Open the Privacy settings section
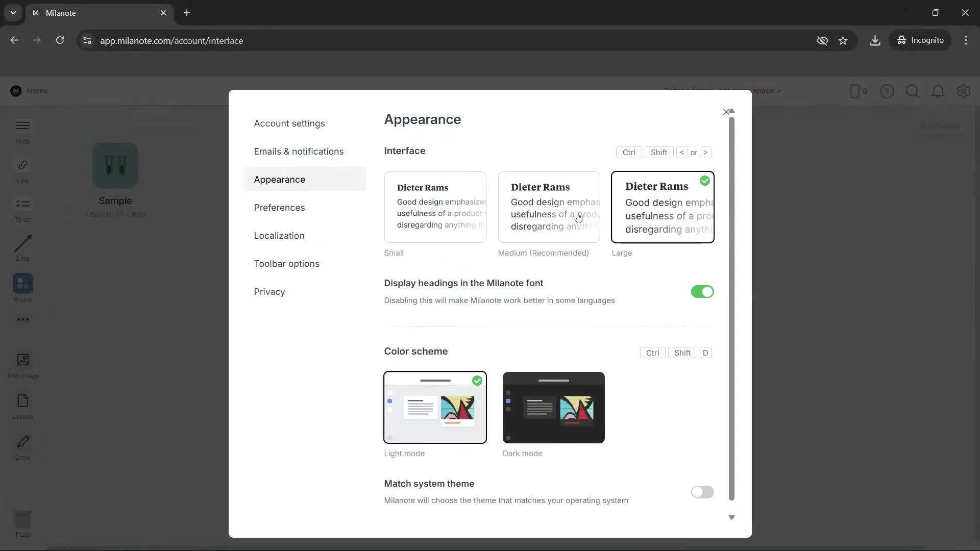 [x=269, y=291]
